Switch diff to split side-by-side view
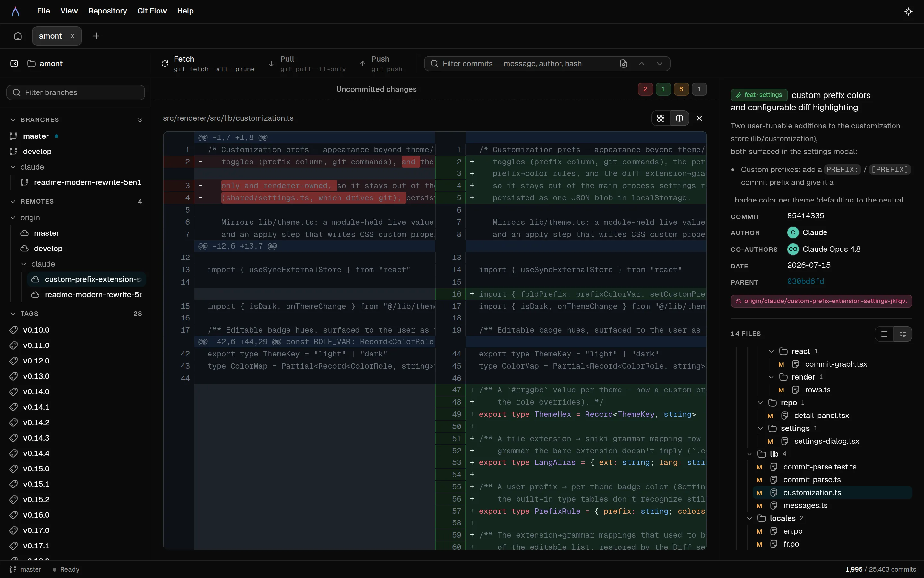Image resolution: width=924 pixels, height=578 pixels. tap(679, 118)
